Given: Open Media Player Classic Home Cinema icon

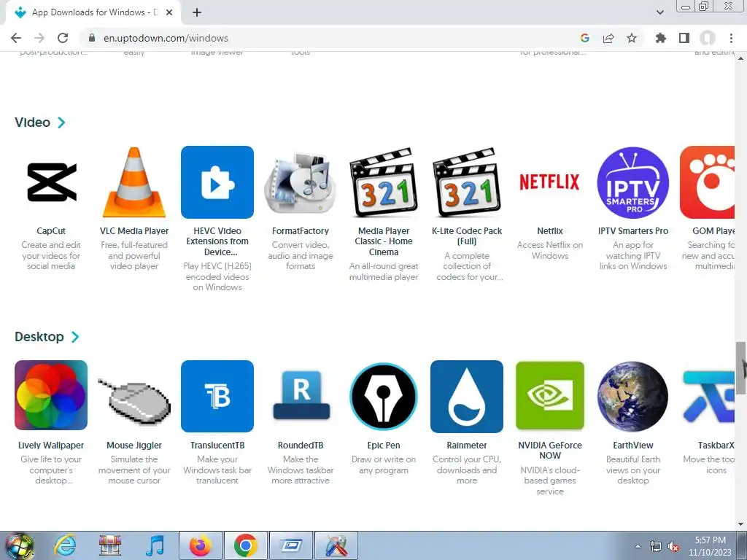Looking at the screenshot, I should [384, 182].
